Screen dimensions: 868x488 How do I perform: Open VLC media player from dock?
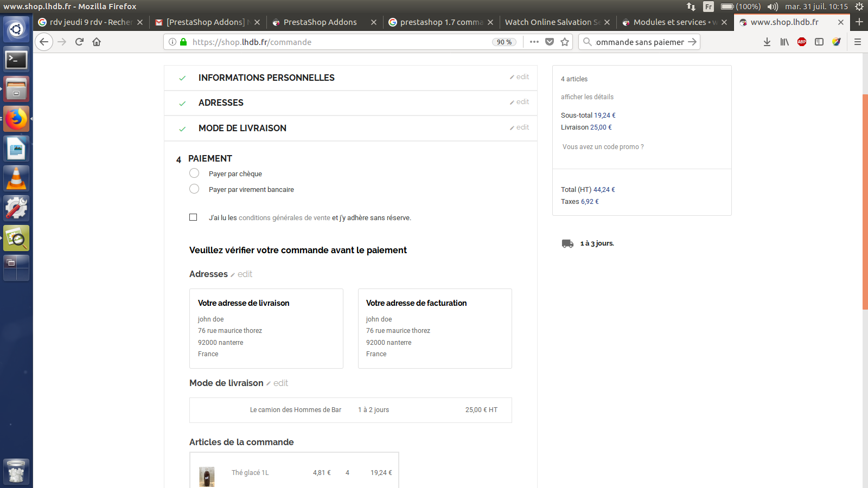pyautogui.click(x=16, y=178)
